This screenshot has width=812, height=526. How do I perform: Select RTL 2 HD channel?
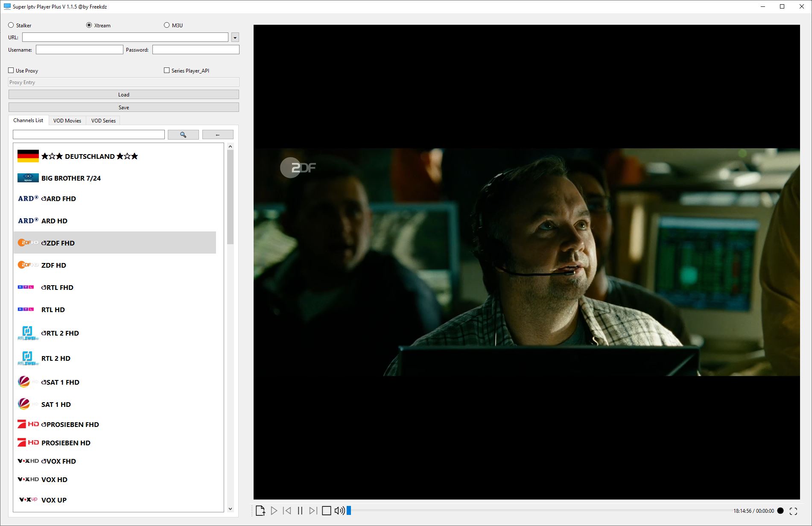tap(115, 358)
